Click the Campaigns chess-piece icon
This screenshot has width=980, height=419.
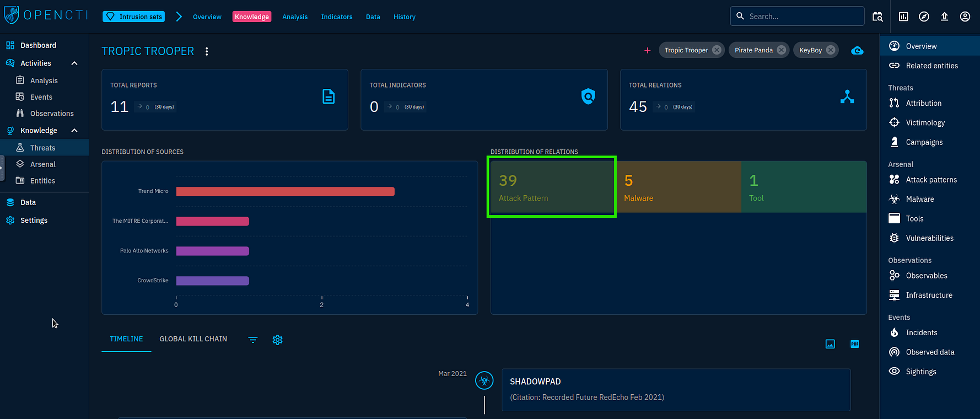pos(894,142)
